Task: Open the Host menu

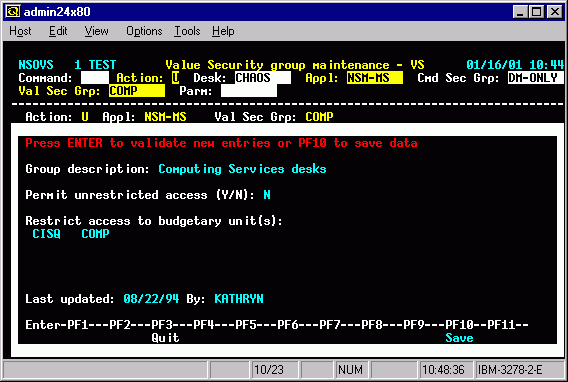Action: click(20, 31)
